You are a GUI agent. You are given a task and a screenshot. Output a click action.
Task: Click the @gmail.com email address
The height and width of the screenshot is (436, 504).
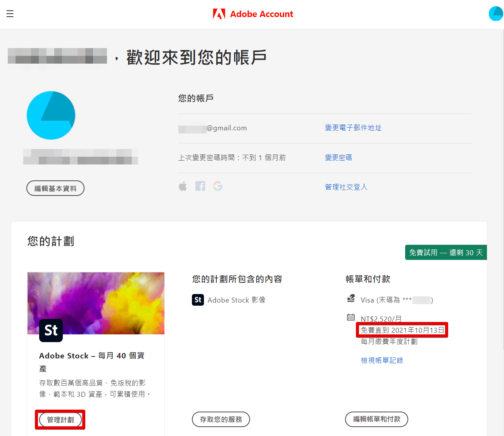212,128
